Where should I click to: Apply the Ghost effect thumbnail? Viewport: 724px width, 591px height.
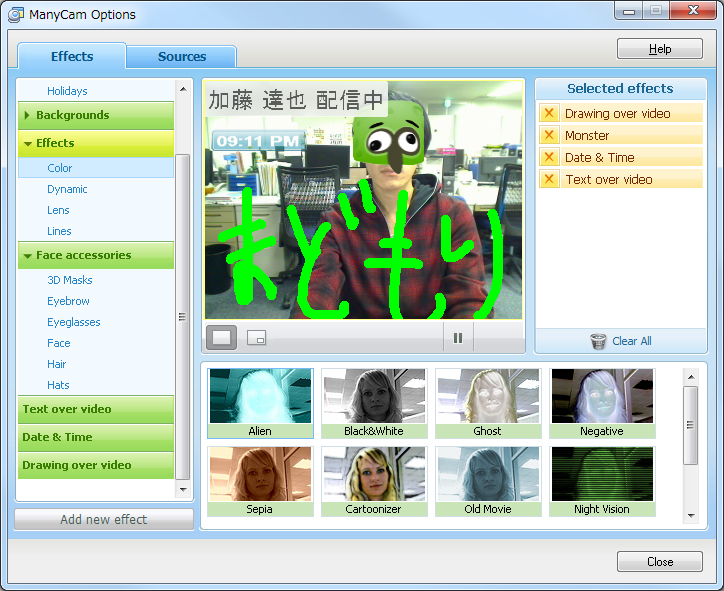(x=488, y=403)
